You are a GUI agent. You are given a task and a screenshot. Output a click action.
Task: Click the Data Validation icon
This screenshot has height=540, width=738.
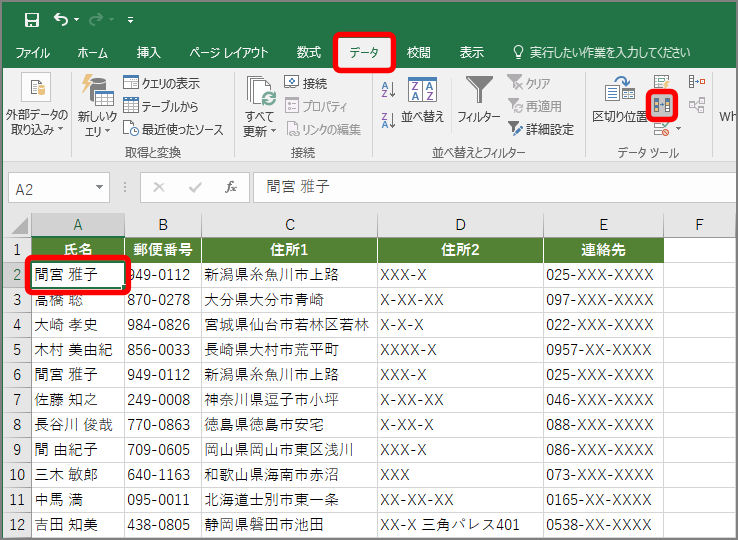661,129
